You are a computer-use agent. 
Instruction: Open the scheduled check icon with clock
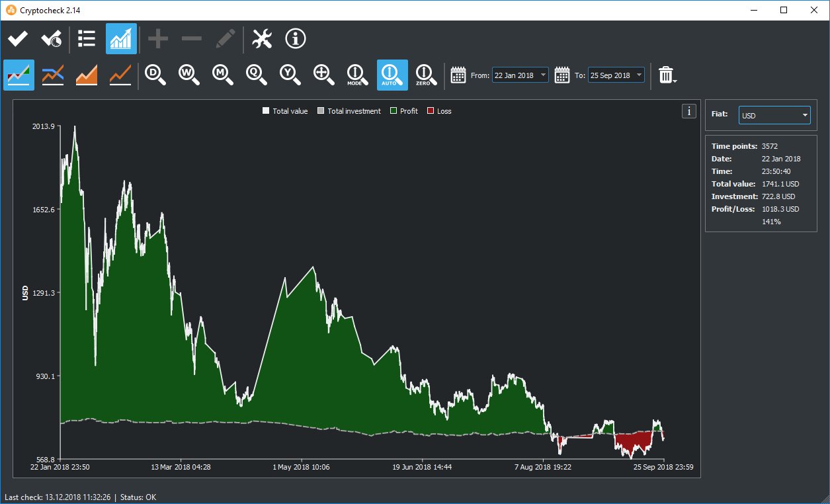click(x=52, y=39)
